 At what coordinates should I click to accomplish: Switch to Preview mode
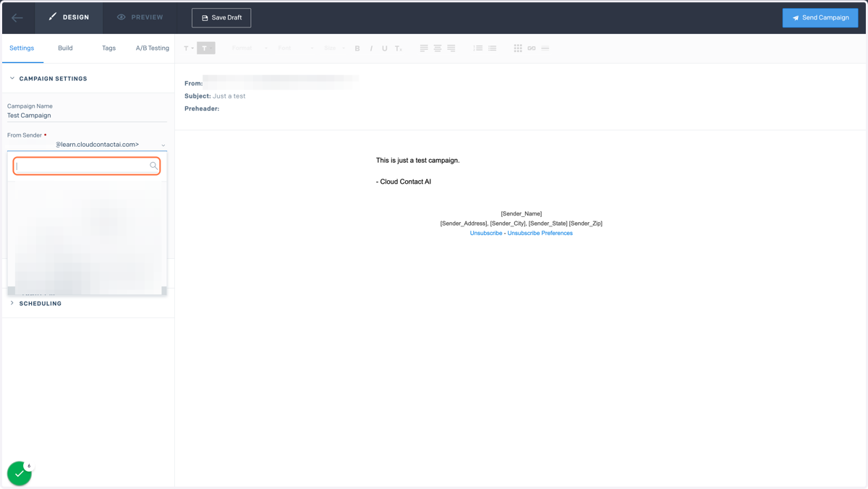click(140, 17)
